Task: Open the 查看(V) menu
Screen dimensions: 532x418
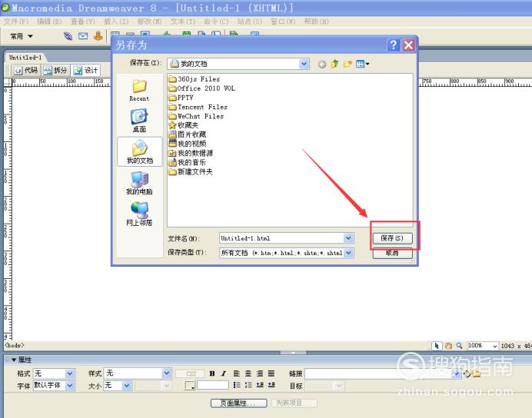Action: pyautogui.click(x=82, y=22)
